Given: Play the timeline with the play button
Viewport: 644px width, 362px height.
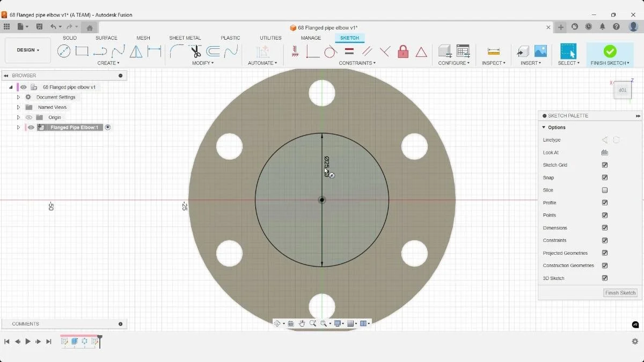Looking at the screenshot, I should click(x=28, y=342).
